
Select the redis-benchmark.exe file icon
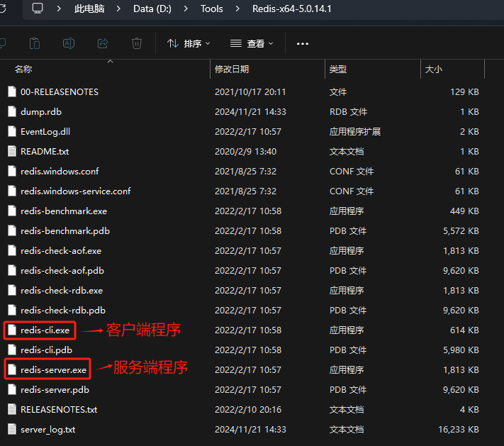point(12,211)
